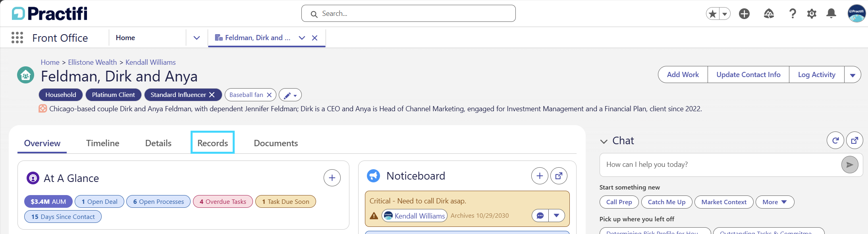Expand the Home navigation menu chevron
This screenshot has height=234, width=868.
197,38
